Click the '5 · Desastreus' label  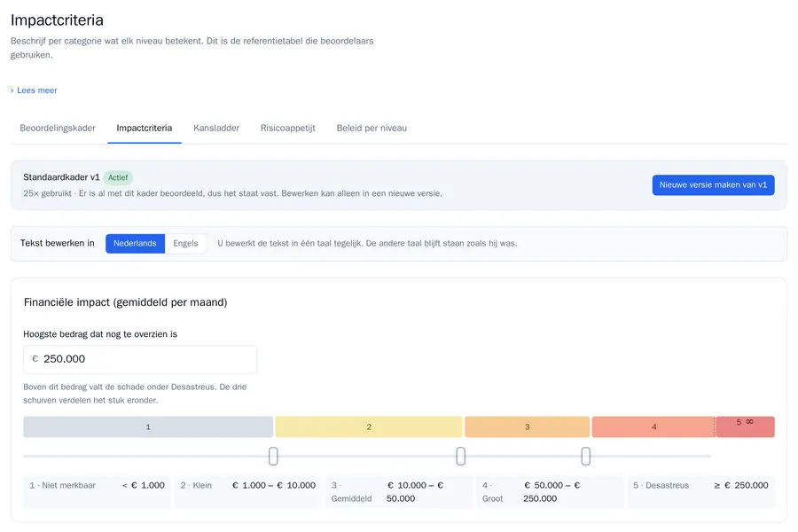pos(661,485)
